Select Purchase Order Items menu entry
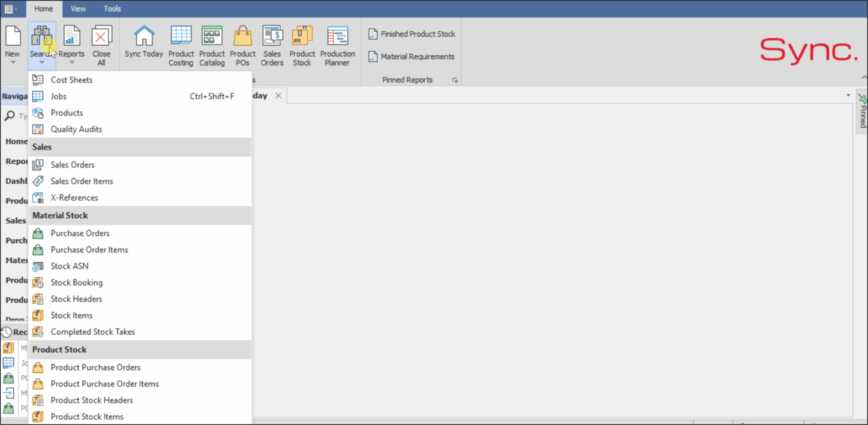868x425 pixels. [x=140, y=249]
